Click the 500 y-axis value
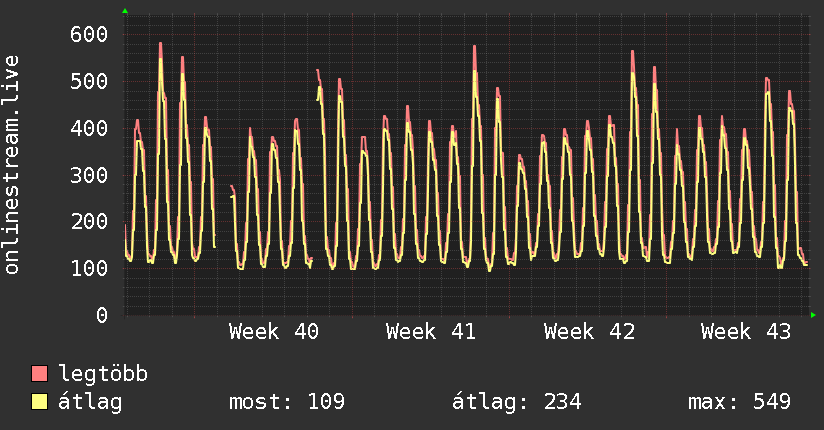This screenshot has width=824, height=430. pos(89,81)
